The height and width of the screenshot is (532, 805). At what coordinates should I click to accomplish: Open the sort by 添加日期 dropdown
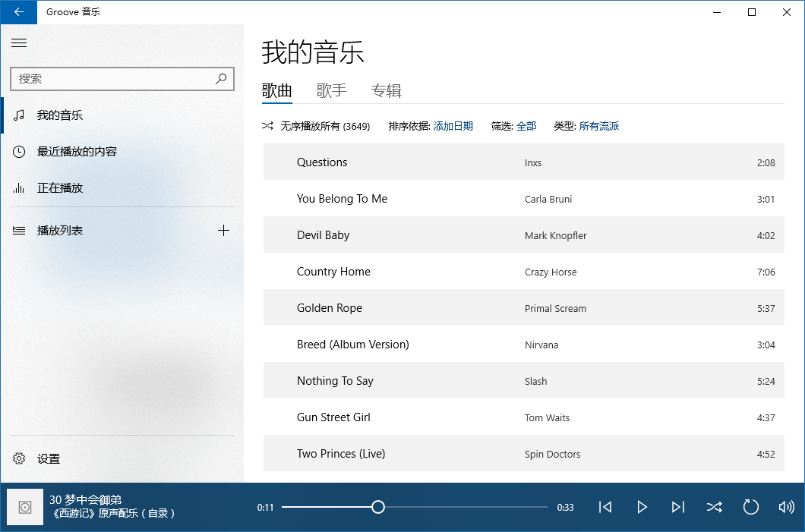point(453,126)
